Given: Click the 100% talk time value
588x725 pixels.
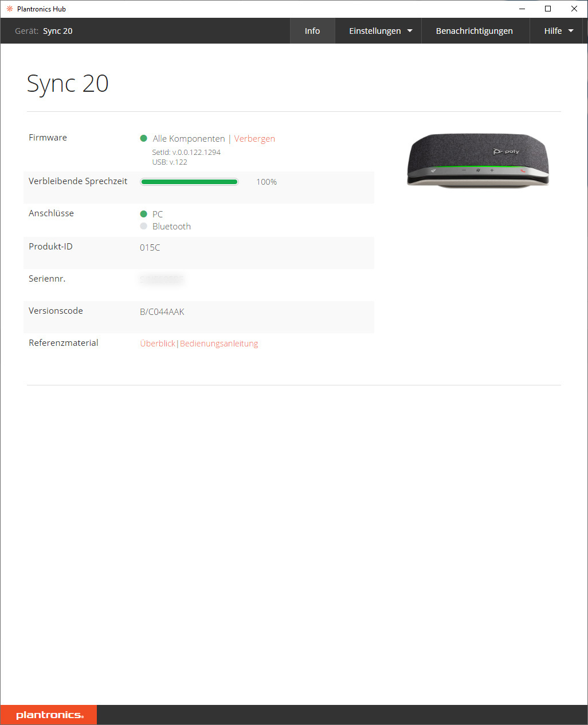Looking at the screenshot, I should pyautogui.click(x=266, y=182).
